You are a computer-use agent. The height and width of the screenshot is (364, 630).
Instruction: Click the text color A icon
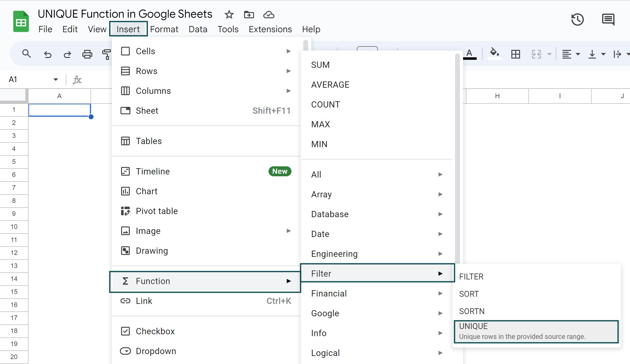[470, 54]
